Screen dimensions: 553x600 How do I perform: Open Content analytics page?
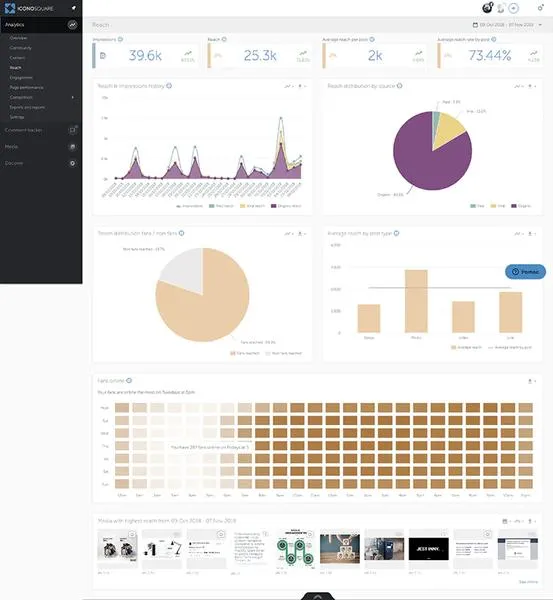pos(17,58)
